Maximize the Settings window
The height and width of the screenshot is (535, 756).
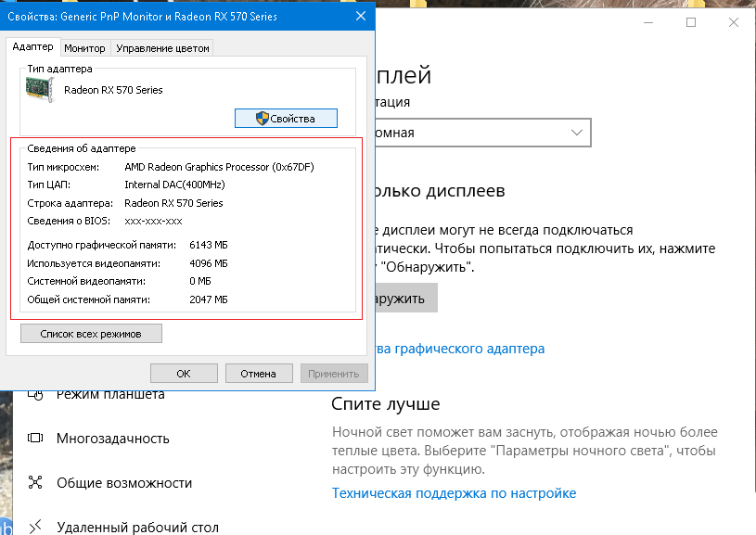[x=691, y=22]
